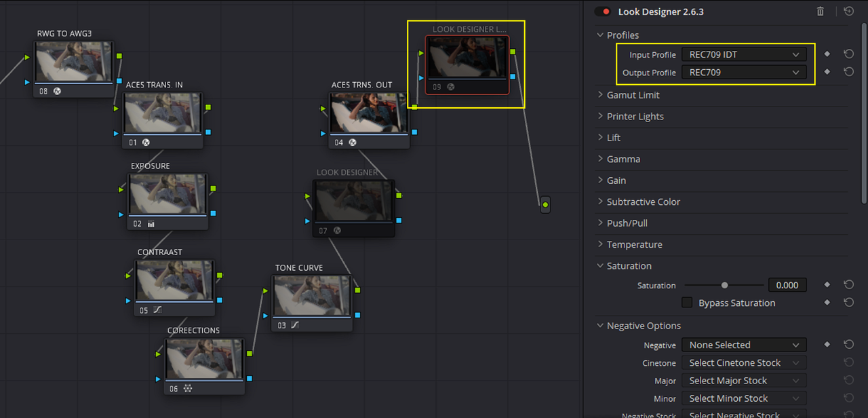This screenshot has width=868, height=418.
Task: Add a keyframe for Input Profile
Action: click(827, 54)
